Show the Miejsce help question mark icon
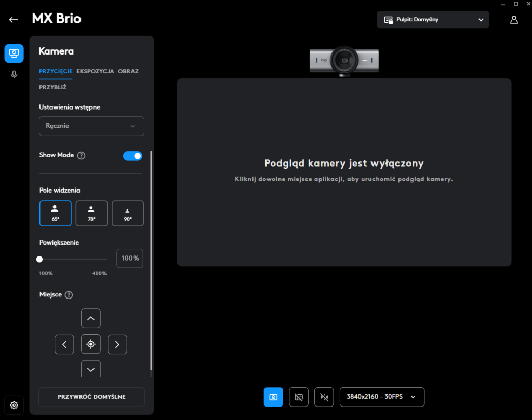 pyautogui.click(x=69, y=295)
